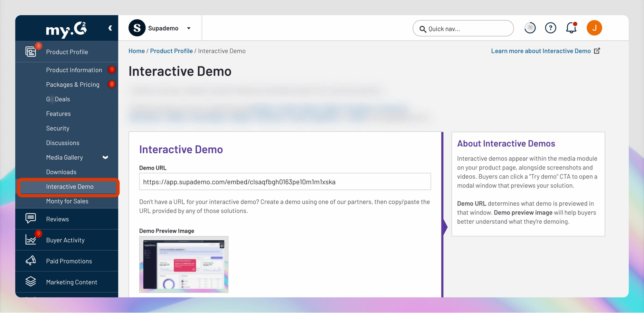Go to Discussions

[x=63, y=143]
